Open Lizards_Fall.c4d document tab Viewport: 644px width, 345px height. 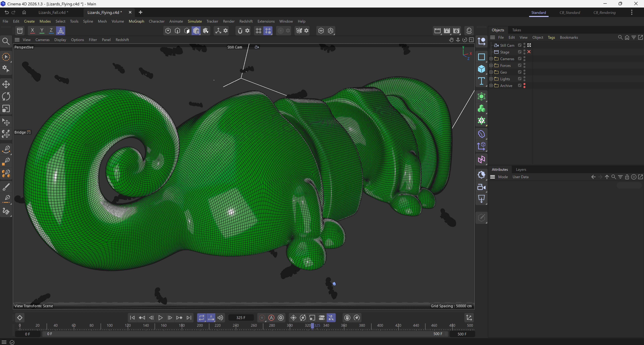click(x=53, y=13)
